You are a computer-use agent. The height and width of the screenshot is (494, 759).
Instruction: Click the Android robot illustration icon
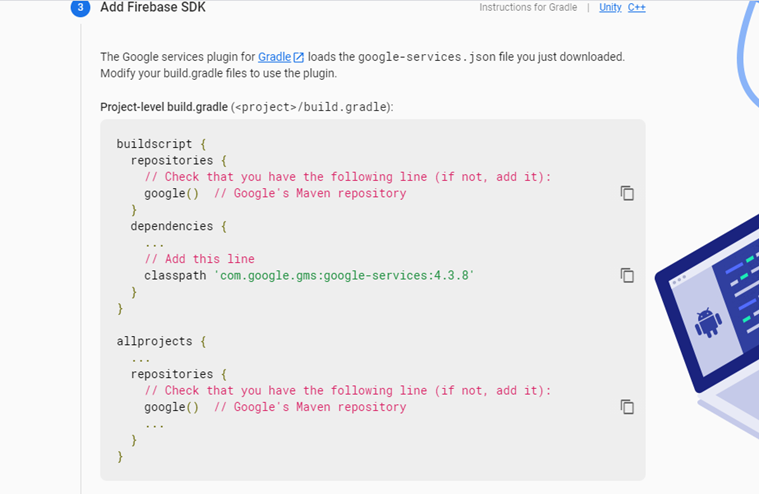tap(708, 322)
